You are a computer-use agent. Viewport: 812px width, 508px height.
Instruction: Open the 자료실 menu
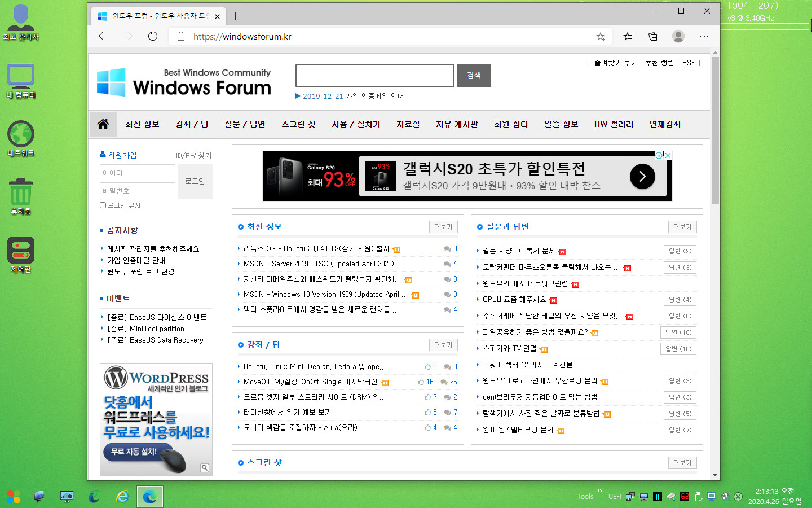pos(408,124)
